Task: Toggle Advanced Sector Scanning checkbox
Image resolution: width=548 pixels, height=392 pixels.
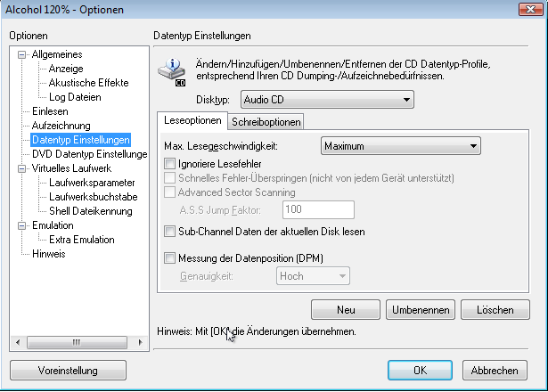Action: 170,192
